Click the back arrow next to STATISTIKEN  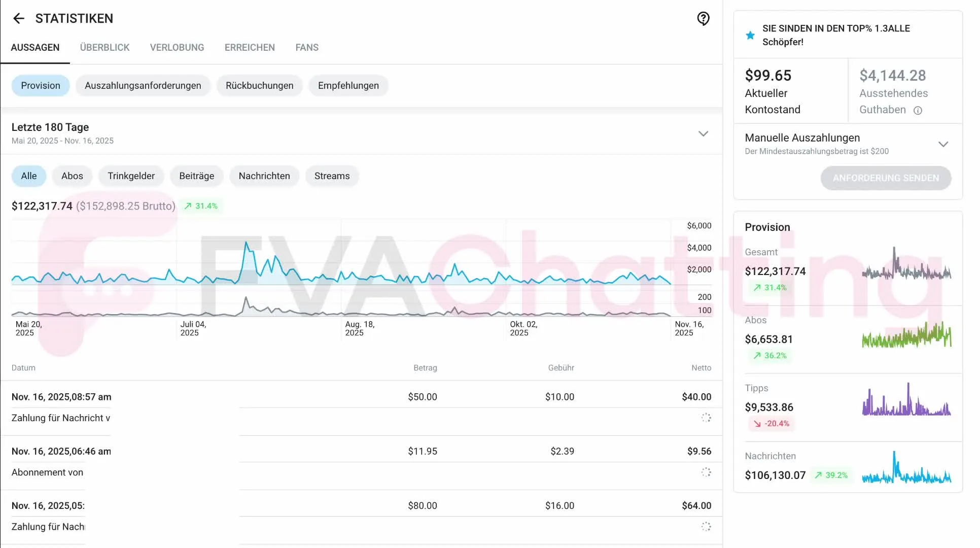pos(19,19)
